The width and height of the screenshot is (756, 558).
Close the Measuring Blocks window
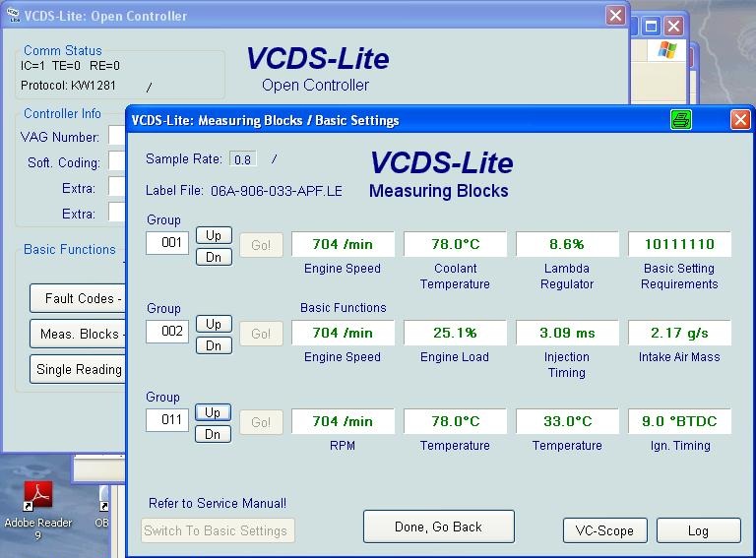pos(739,120)
